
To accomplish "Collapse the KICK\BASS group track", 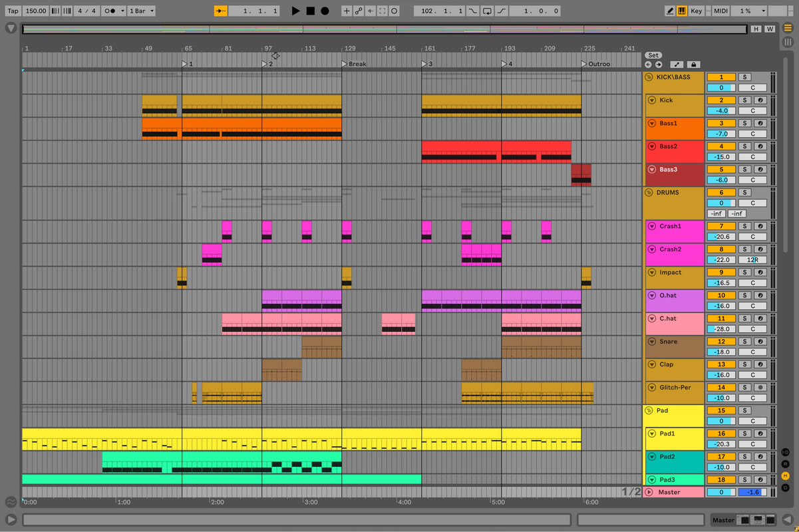I will [649, 77].
